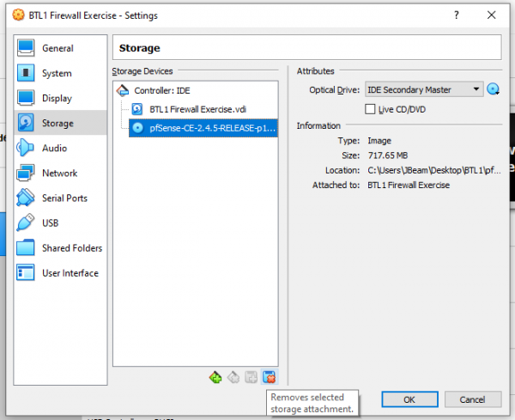Click the add new storage controller icon
515x420 pixels.
pyautogui.click(x=215, y=377)
